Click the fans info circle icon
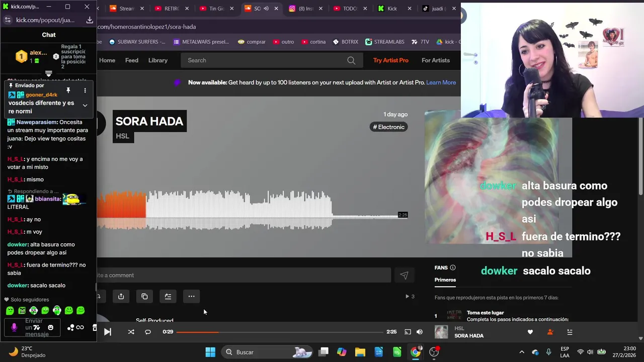This screenshot has height=362, width=644. click(x=452, y=267)
